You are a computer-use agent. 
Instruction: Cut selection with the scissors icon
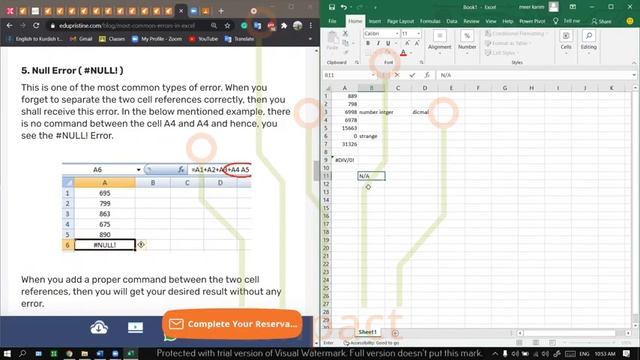[345, 33]
